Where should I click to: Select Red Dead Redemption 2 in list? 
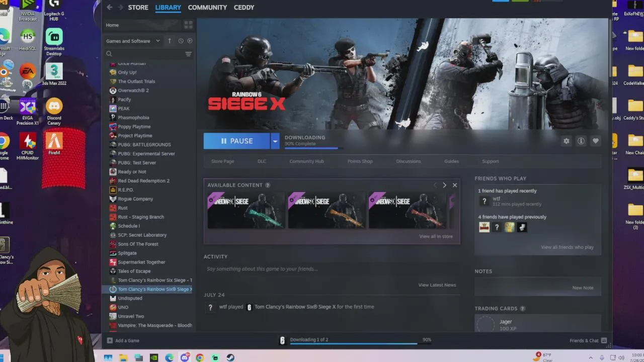(143, 181)
